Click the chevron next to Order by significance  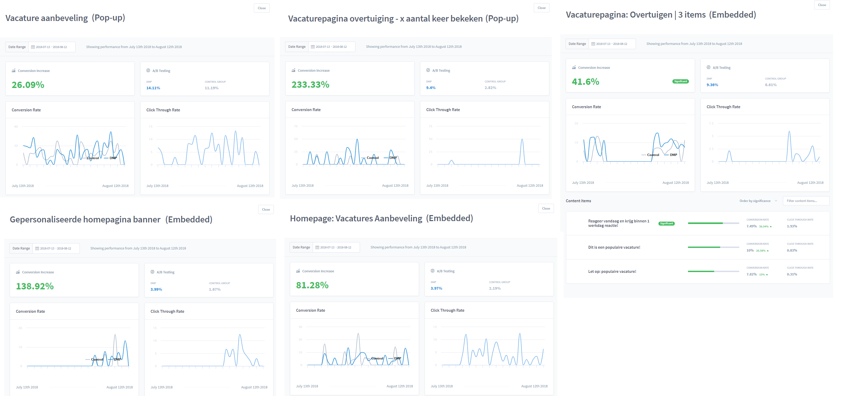(776, 201)
